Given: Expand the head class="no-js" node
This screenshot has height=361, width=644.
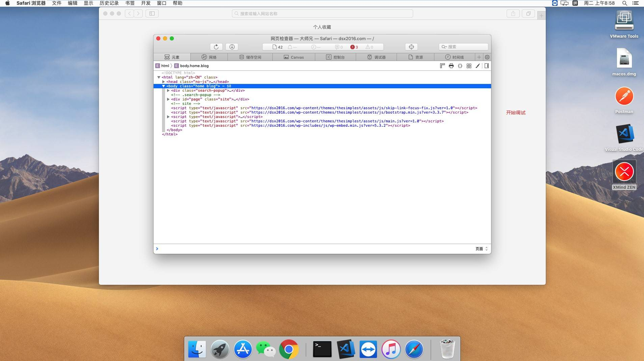Looking at the screenshot, I should [163, 82].
